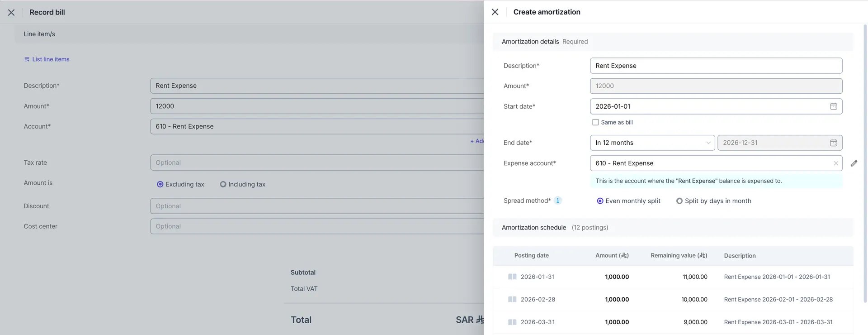Close the Record bill window
The height and width of the screenshot is (335, 868).
(11, 13)
